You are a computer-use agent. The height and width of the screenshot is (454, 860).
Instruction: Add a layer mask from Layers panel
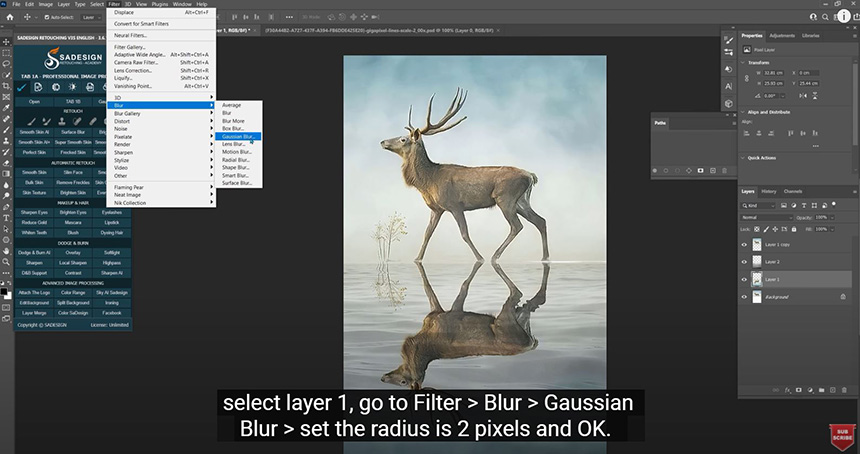pos(799,389)
